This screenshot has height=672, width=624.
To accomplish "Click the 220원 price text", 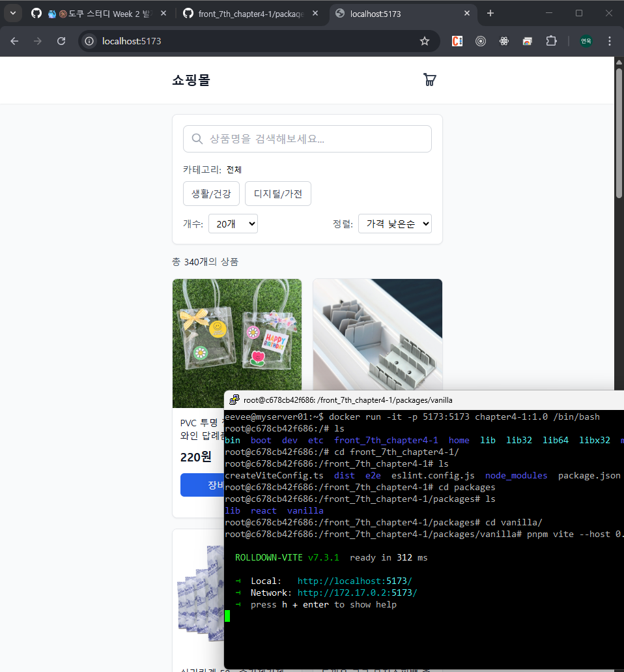I will [x=195, y=458].
